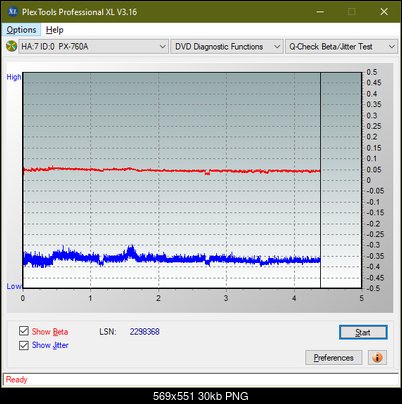Click the Low label on the chart
The width and height of the screenshot is (402, 404).
pos(14,286)
